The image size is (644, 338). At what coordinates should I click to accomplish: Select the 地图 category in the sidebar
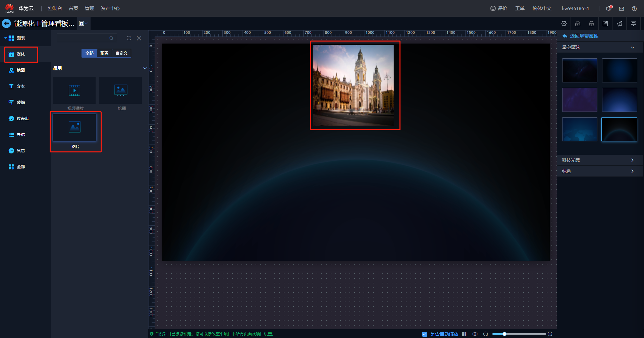(21, 70)
